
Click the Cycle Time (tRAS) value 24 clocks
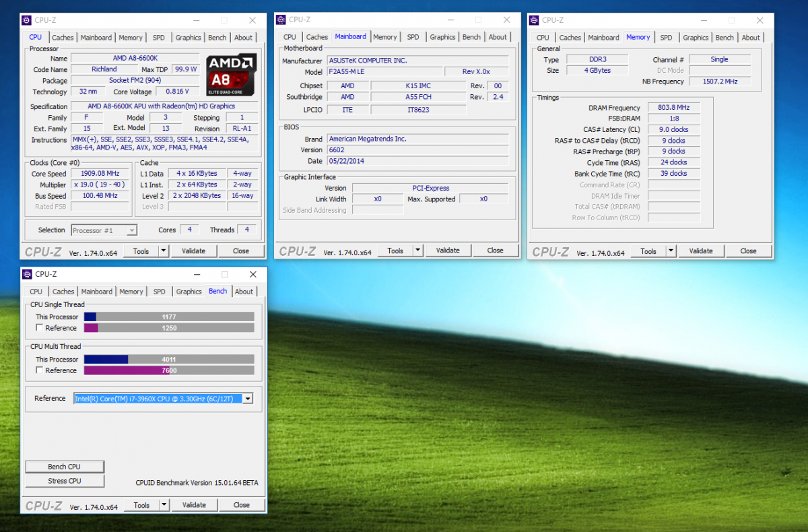(673, 162)
